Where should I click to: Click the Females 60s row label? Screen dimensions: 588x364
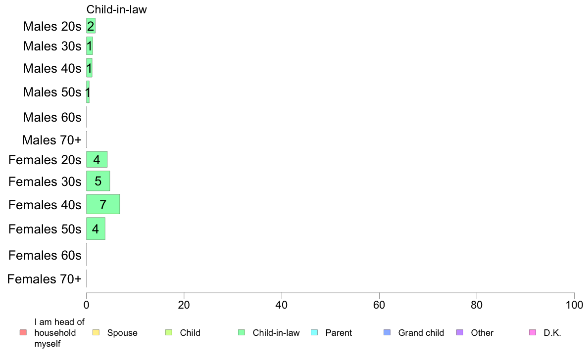point(45,255)
